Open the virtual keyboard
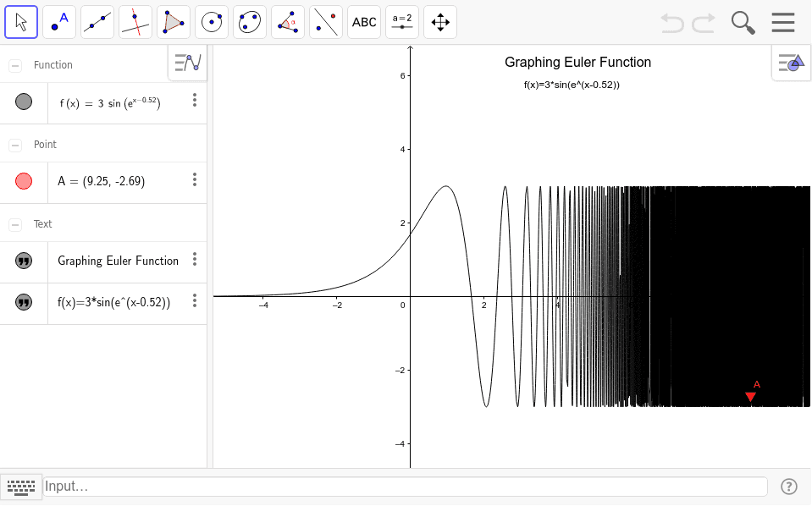This screenshot has height=506, width=812. 21,487
